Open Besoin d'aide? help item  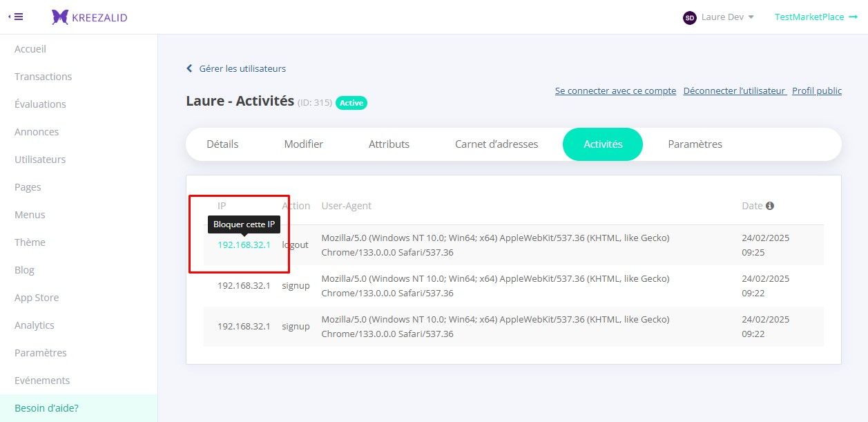coord(79,408)
